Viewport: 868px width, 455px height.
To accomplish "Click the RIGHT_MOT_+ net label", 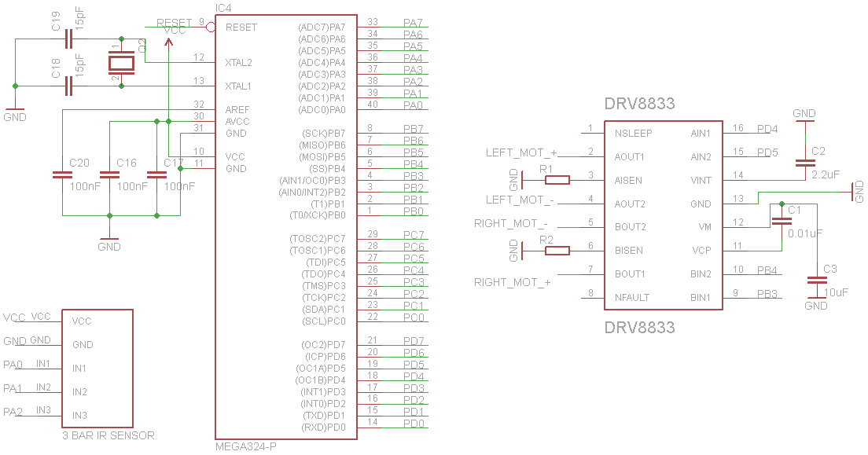I will [x=513, y=282].
